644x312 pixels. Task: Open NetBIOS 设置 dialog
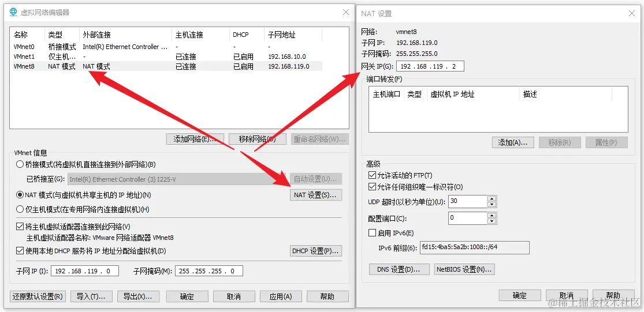pyautogui.click(x=464, y=269)
